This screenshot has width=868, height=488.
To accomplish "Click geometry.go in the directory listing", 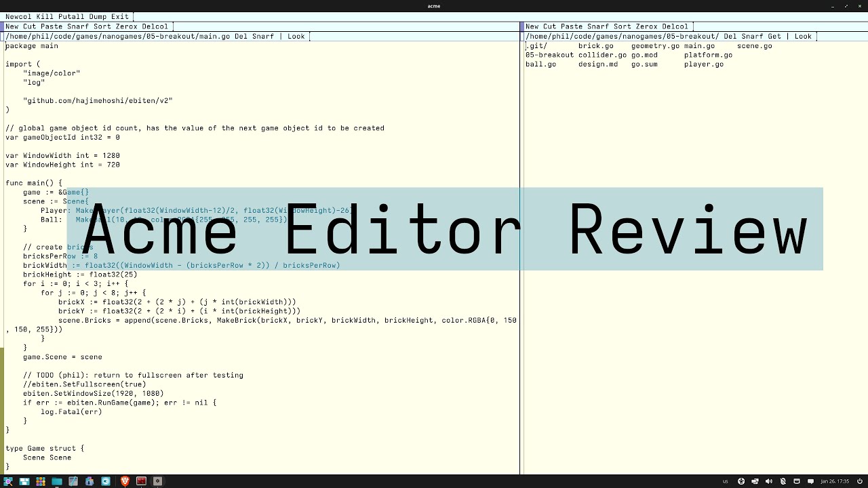I will point(655,45).
